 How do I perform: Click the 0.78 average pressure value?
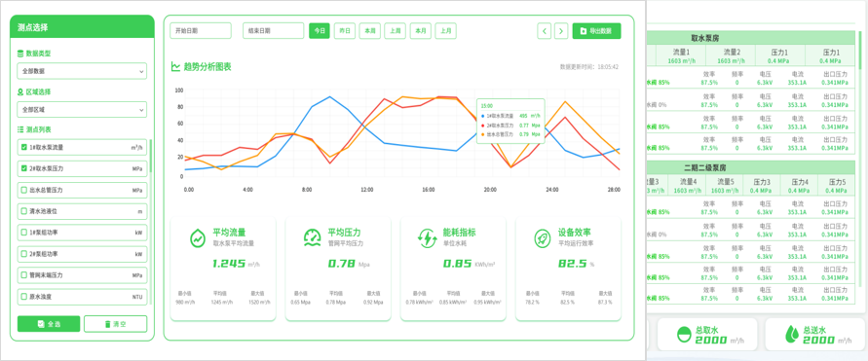(342, 264)
